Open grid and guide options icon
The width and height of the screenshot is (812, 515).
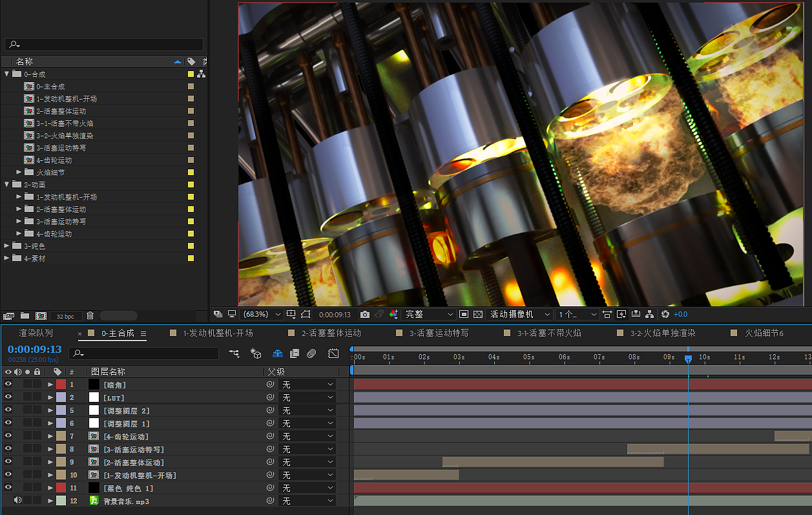click(291, 314)
